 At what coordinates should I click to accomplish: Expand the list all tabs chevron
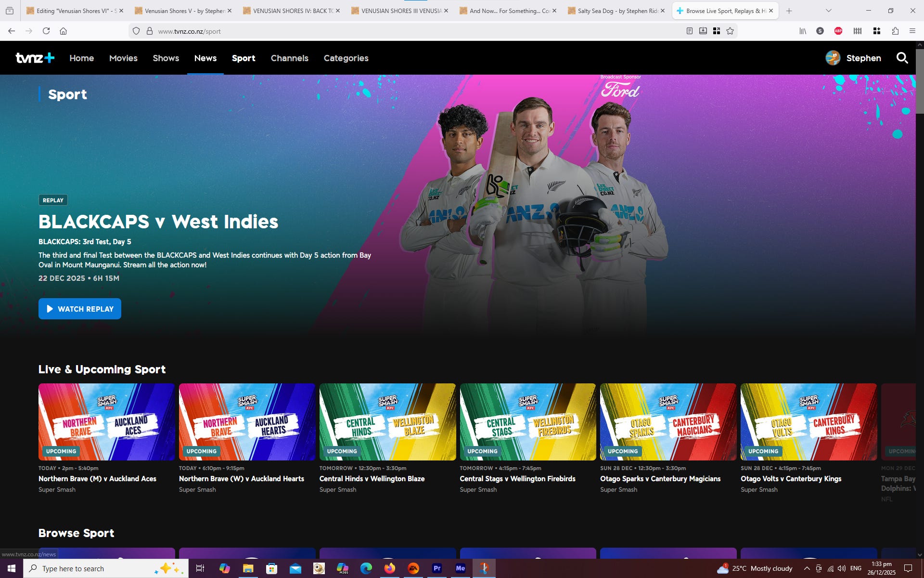pyautogui.click(x=828, y=11)
